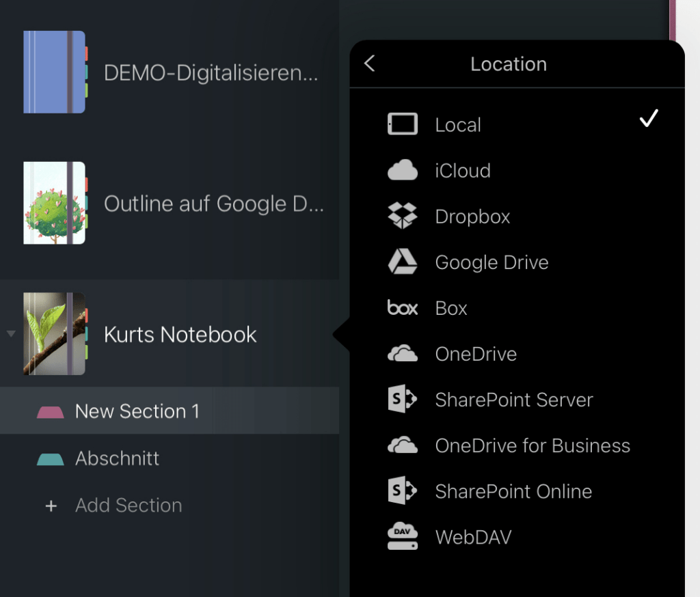Click the iCloud cloud icon
This screenshot has width=700, height=597.
(402, 170)
